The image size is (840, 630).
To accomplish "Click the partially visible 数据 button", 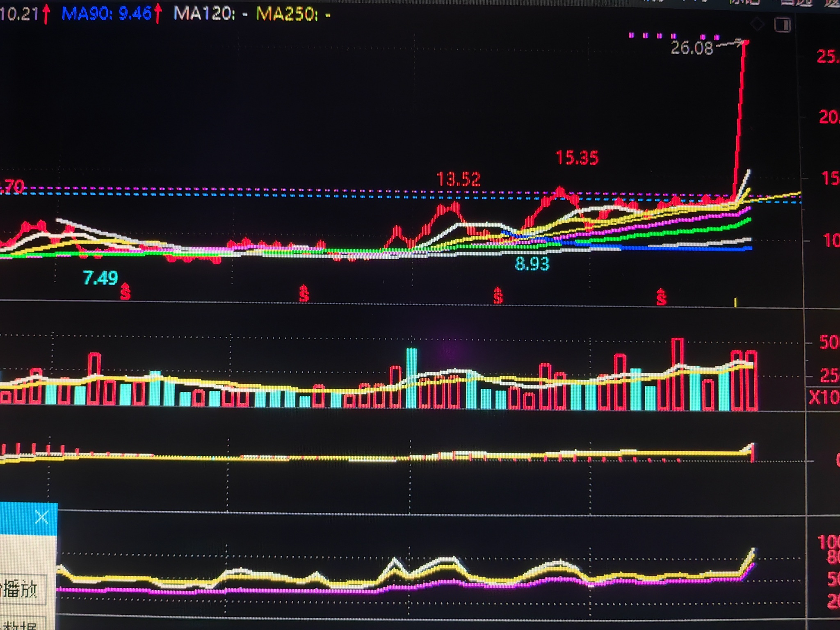I will click(21, 625).
